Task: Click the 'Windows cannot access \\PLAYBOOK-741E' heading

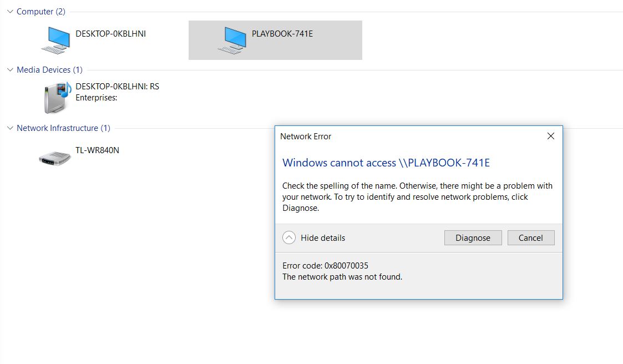Action: 386,163
